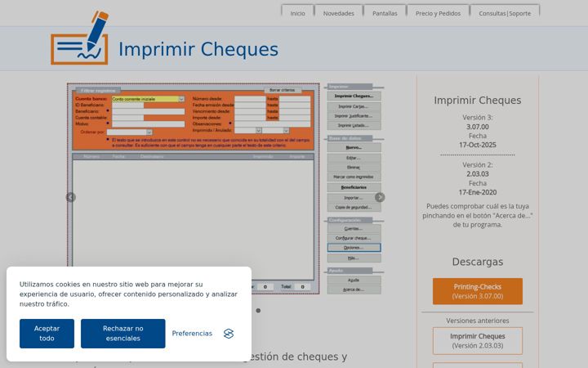Click Rechazar no esenciales button
This screenshot has width=588, height=368.
[x=123, y=334]
